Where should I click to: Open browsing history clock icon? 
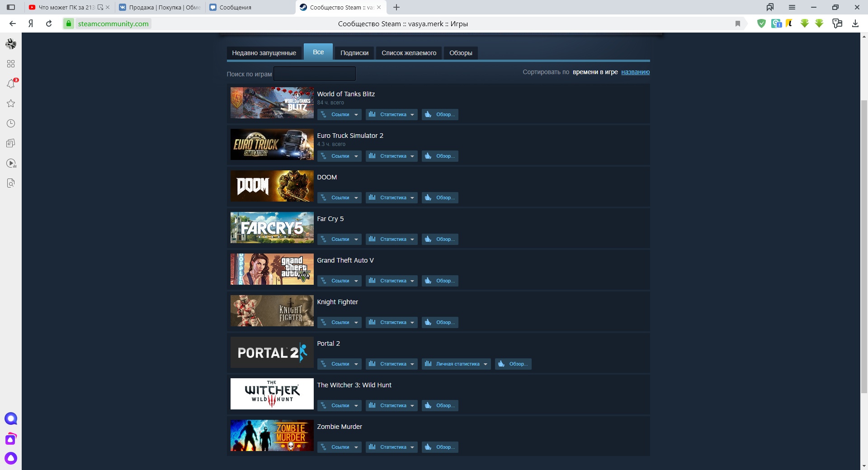point(11,123)
